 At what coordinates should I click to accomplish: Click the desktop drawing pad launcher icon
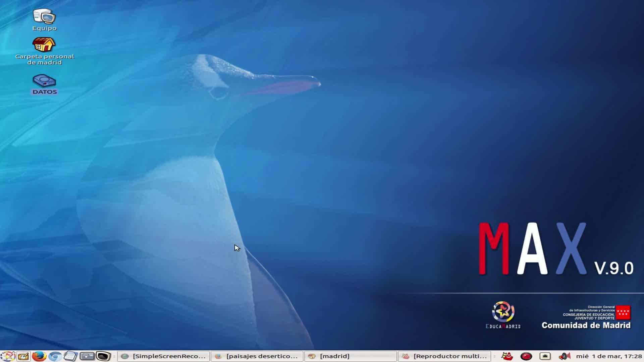(23, 356)
